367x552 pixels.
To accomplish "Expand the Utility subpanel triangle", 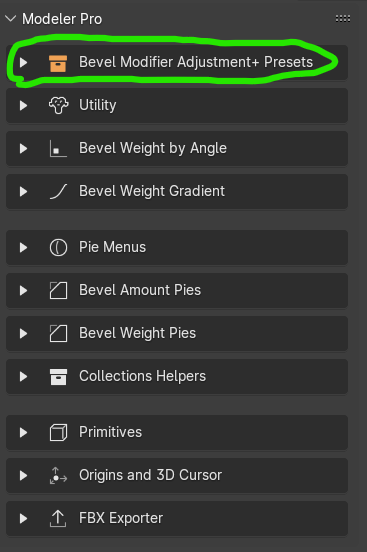I will [24, 105].
